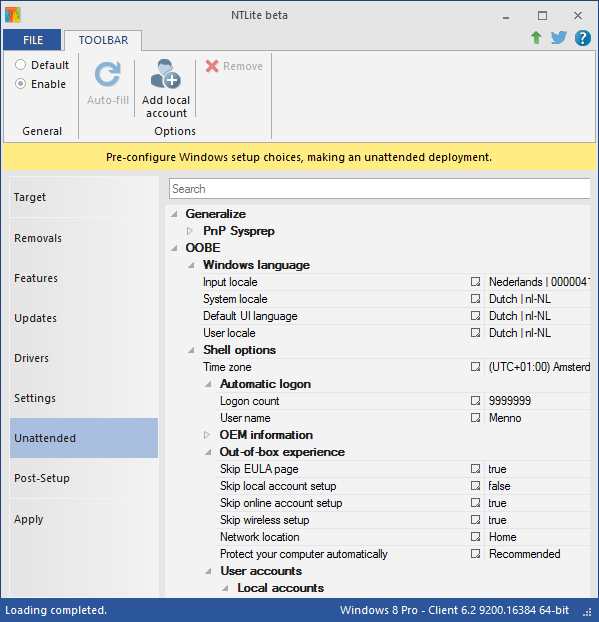Minimize the NTLite beta window
The height and width of the screenshot is (622, 599).
[506, 15]
